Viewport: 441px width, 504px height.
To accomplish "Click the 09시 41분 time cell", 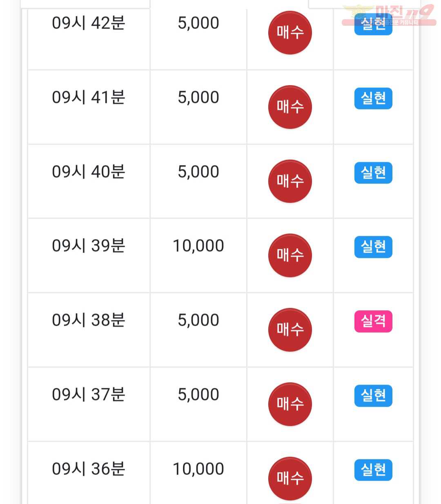I will tap(89, 97).
